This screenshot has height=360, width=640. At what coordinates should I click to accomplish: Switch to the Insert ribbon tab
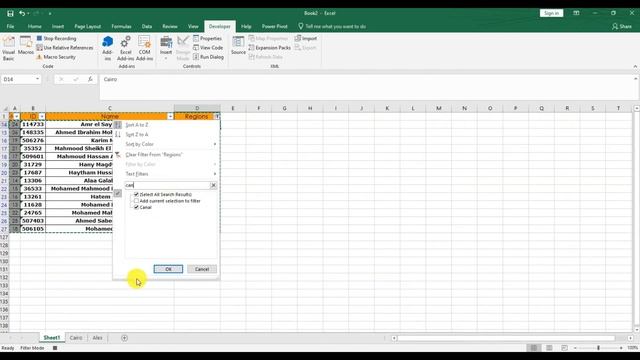pyautogui.click(x=58, y=27)
